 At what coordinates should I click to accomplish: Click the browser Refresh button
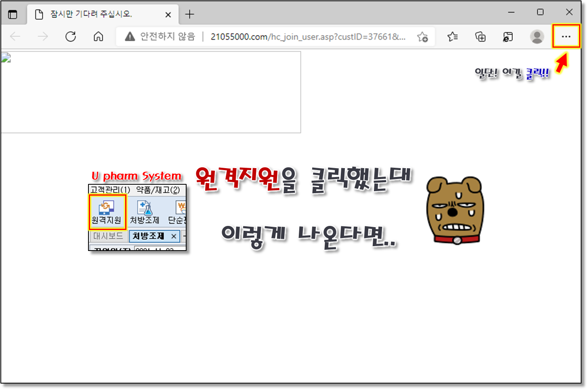pyautogui.click(x=71, y=37)
